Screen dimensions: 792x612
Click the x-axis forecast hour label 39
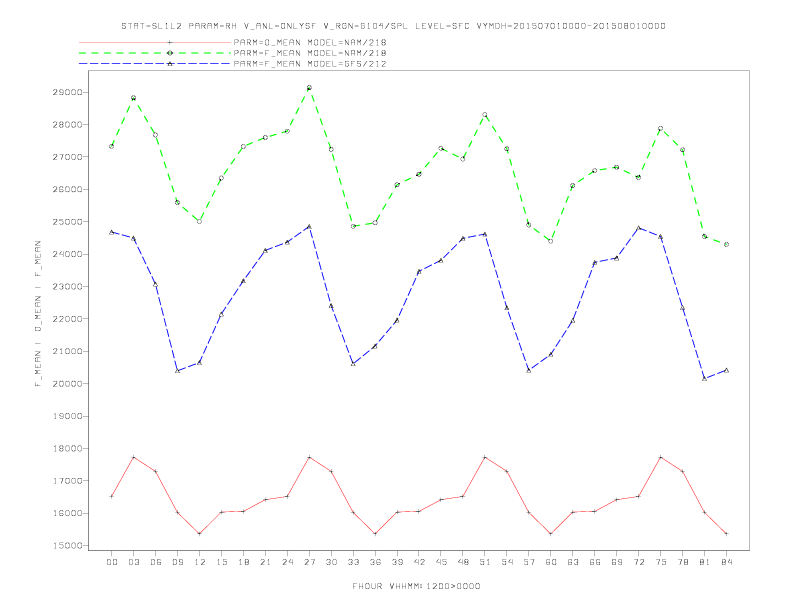point(397,562)
